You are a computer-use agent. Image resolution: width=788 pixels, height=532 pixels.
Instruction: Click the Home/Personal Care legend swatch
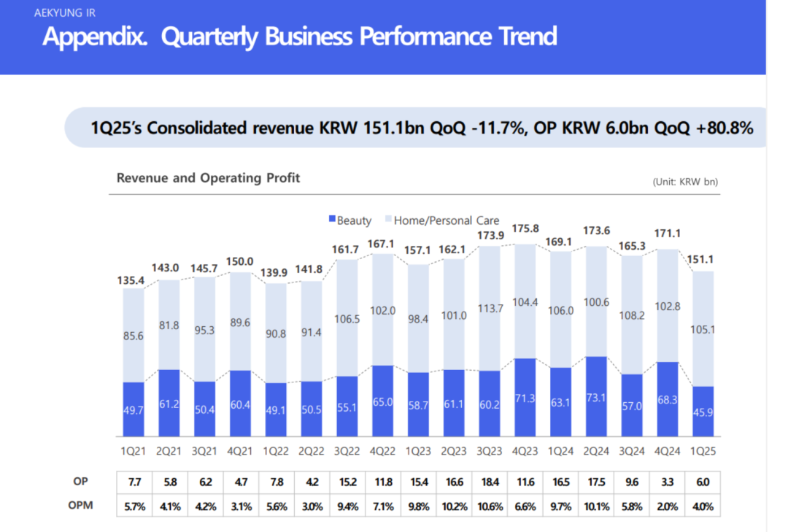pos(388,220)
